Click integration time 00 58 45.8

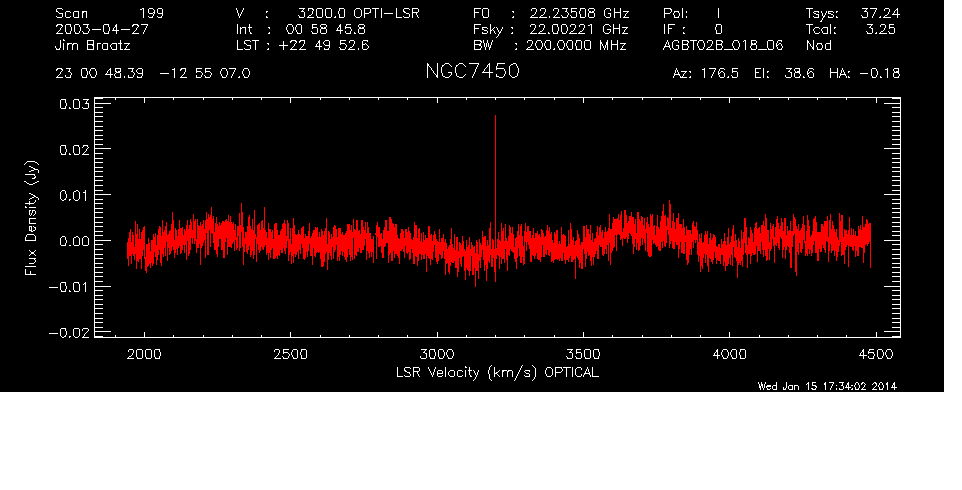tap(325, 29)
